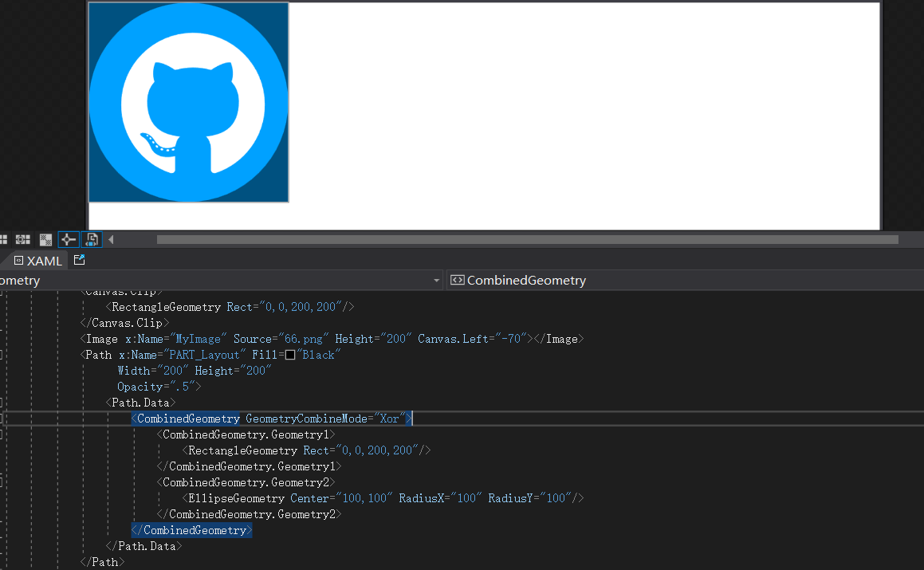Click the designer horizontal scrollbar thumb

coord(528,239)
